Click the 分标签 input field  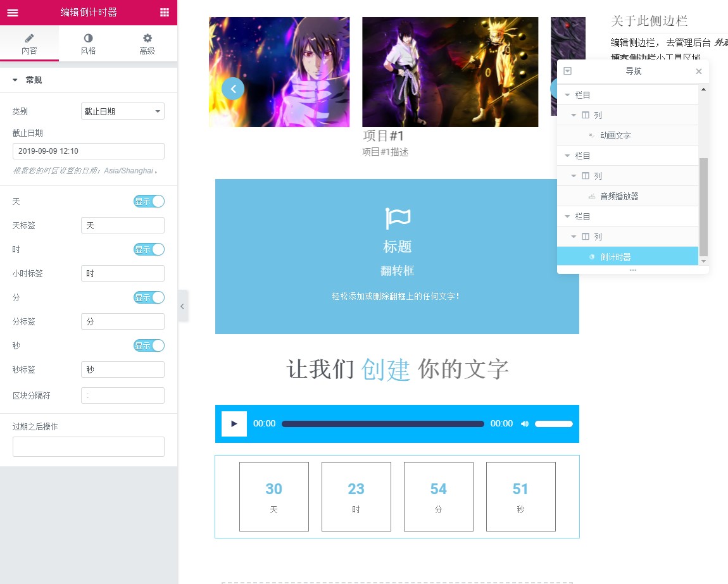(x=123, y=321)
